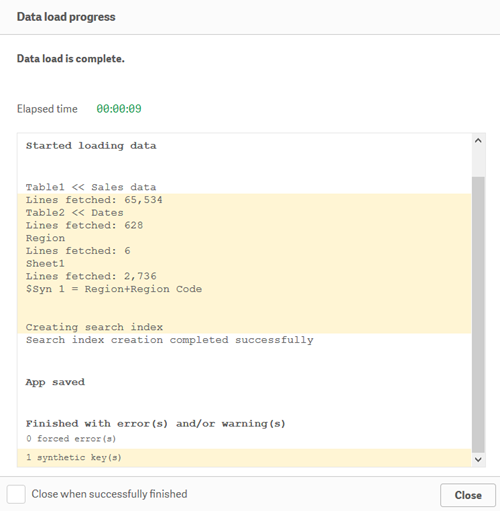Click the 'Table2 << Dates' log entry

tap(75, 213)
